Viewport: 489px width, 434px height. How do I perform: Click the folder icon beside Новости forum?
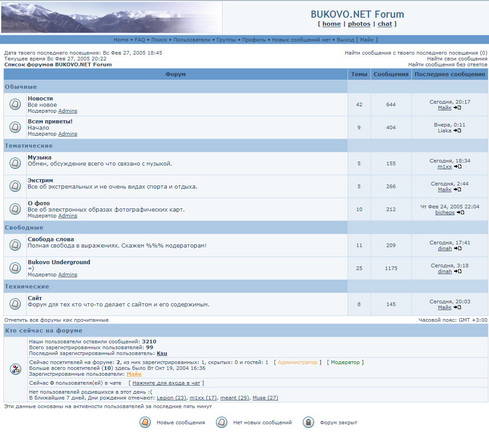[15, 104]
